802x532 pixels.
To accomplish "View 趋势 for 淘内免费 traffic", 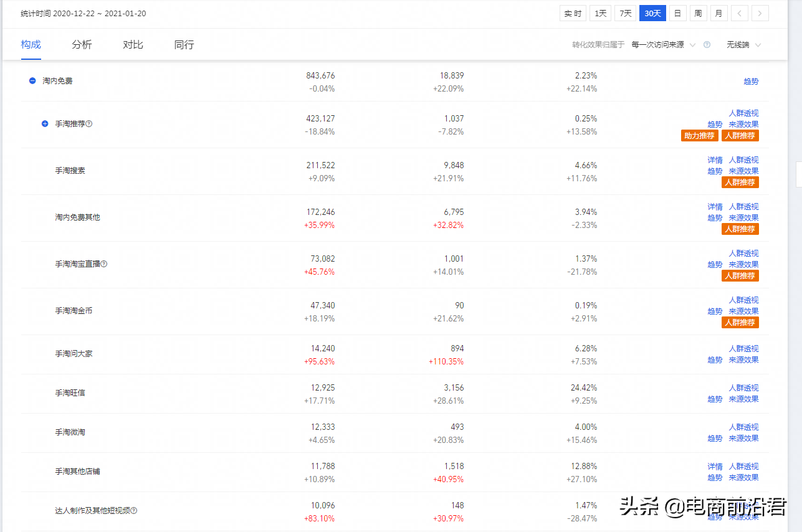I will [751, 80].
